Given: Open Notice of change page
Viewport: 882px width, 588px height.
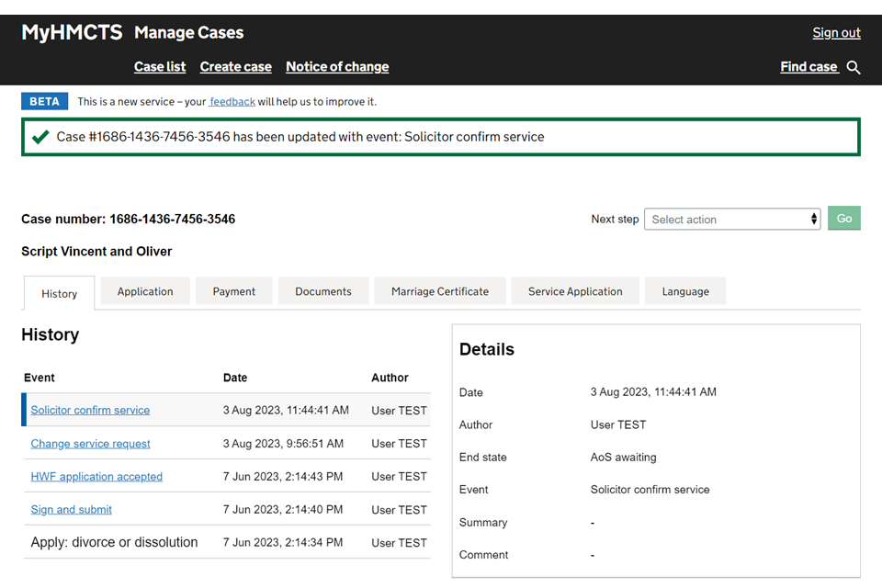Looking at the screenshot, I should pyautogui.click(x=337, y=66).
